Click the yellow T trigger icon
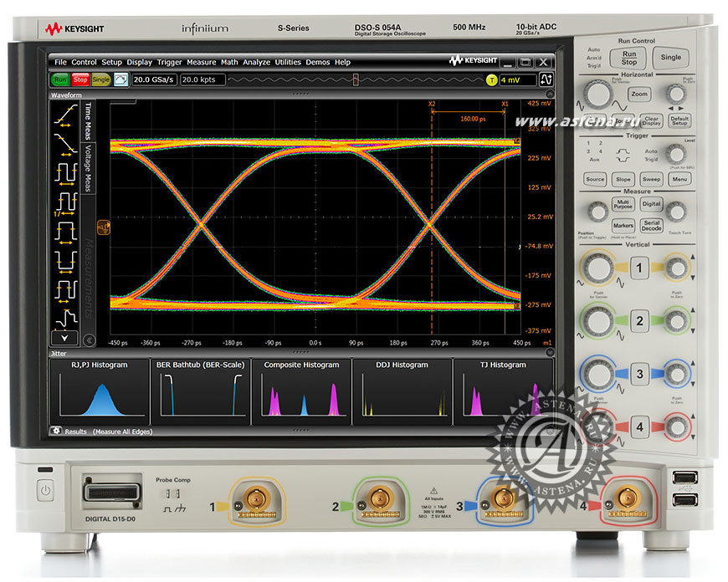 491,80
